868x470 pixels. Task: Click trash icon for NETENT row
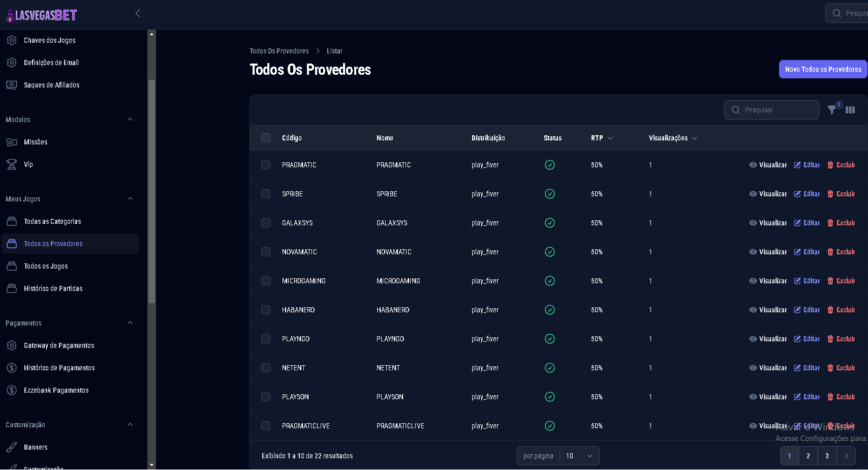pos(830,368)
